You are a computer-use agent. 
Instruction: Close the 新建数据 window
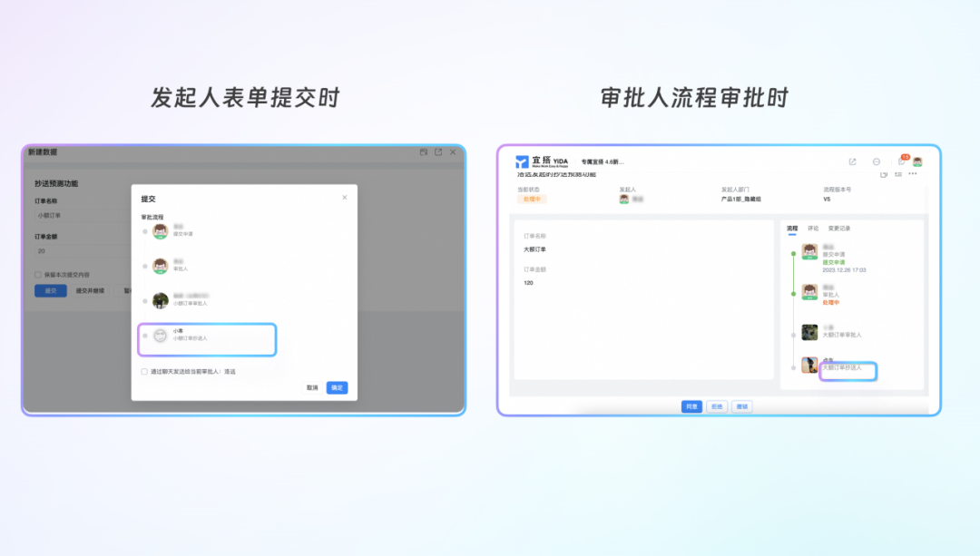point(453,151)
